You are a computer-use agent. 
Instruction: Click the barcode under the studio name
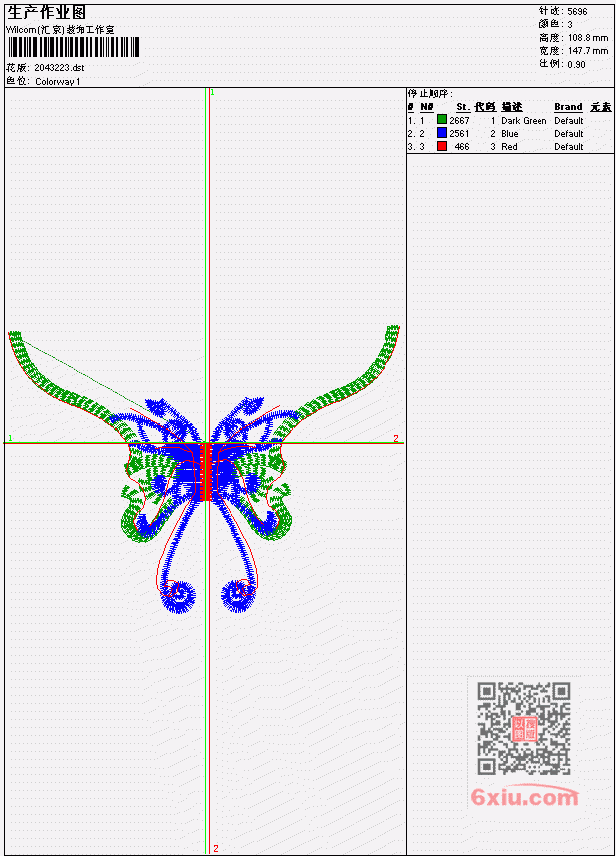[x=74, y=47]
